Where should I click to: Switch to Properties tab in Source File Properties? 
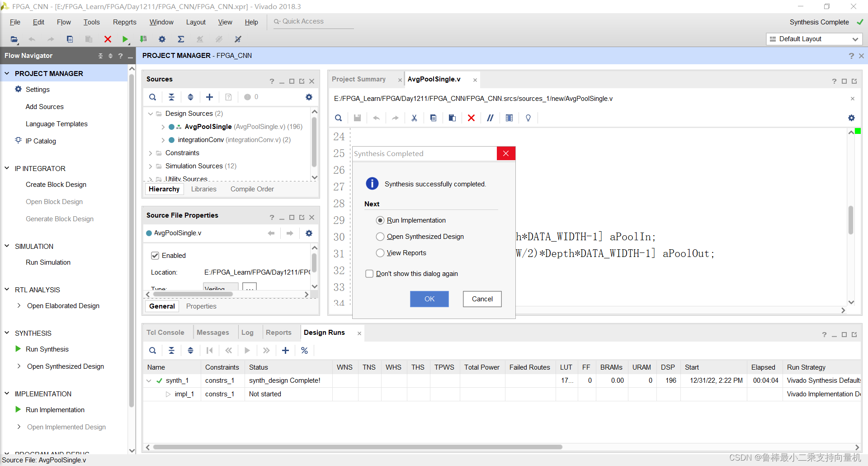[201, 306]
